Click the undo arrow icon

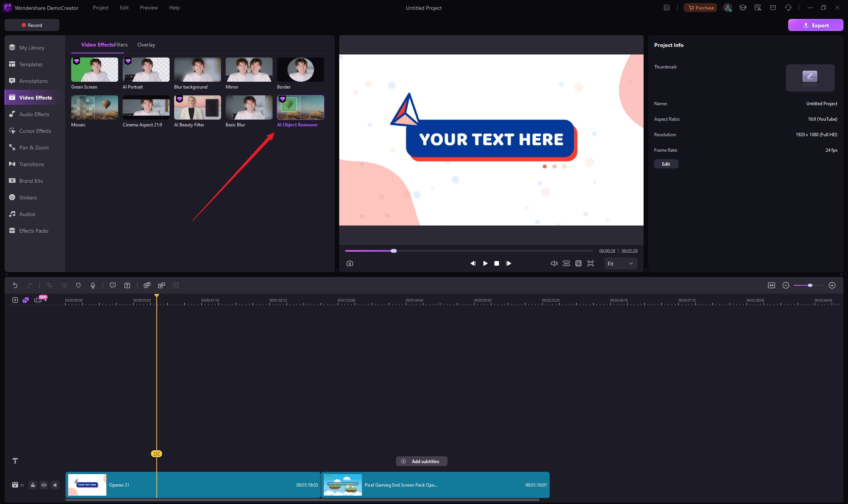click(15, 285)
